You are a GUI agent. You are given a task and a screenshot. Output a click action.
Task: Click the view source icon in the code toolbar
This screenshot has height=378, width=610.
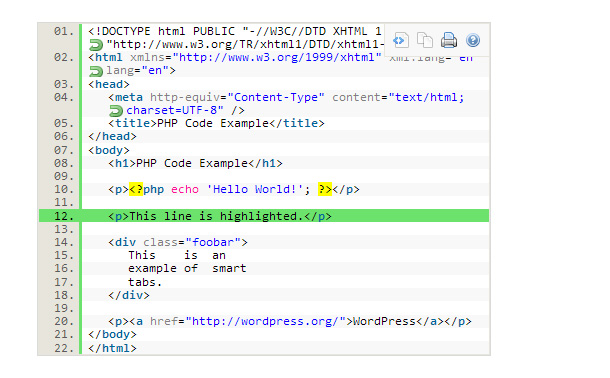[401, 40]
